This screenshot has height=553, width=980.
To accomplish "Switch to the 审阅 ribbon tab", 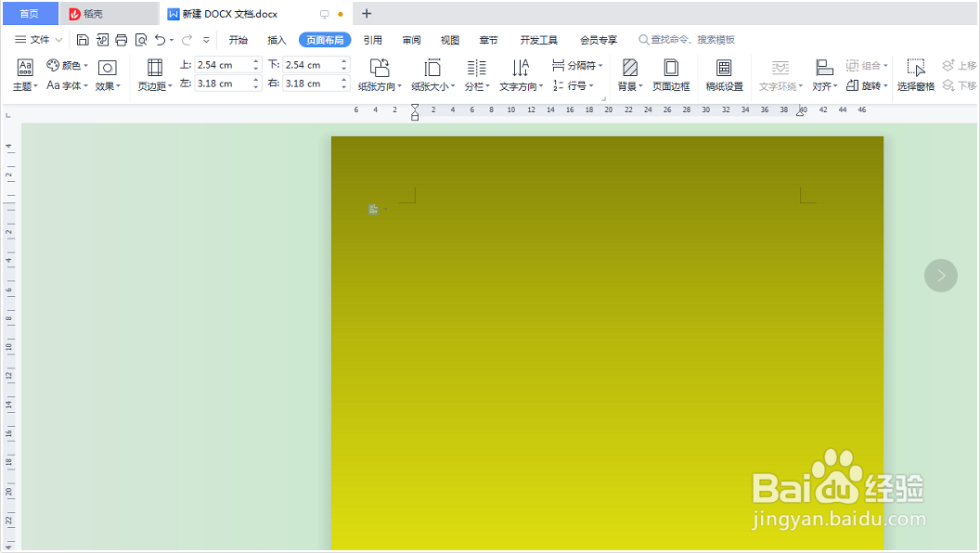I will [411, 40].
